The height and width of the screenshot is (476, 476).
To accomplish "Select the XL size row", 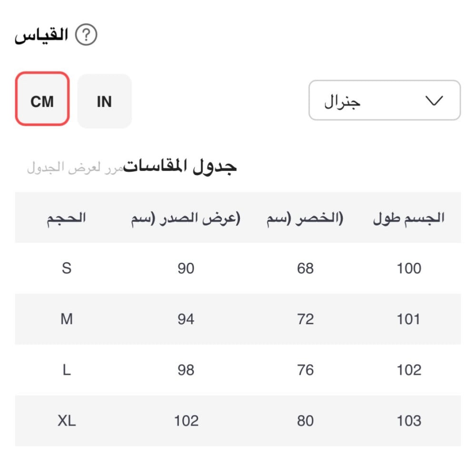I will 67,421.
